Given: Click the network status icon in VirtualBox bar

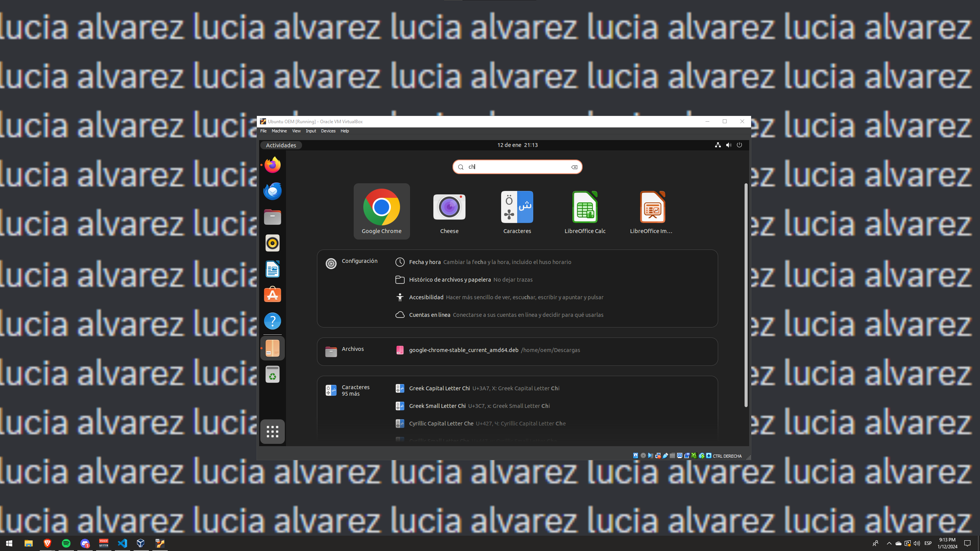Looking at the screenshot, I should click(658, 456).
